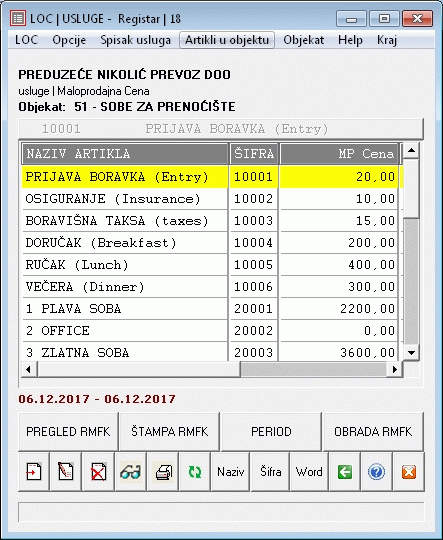Click the MP Cena column header
The height and width of the screenshot is (540, 443).
[339, 154]
